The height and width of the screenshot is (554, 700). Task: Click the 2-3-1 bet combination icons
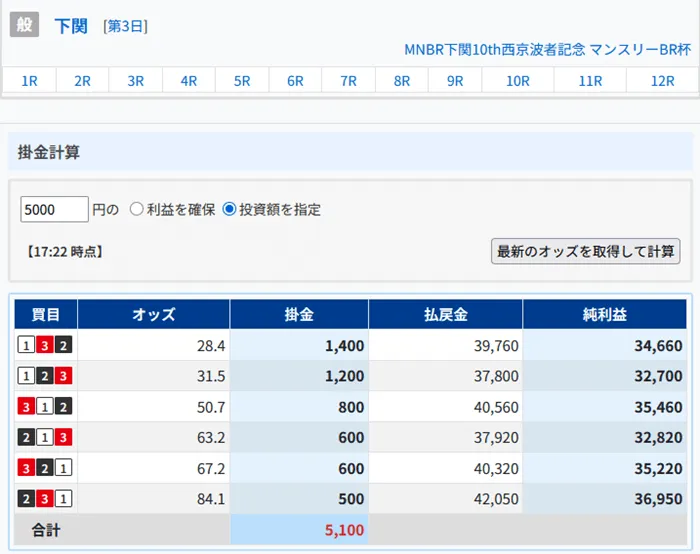(x=45, y=499)
